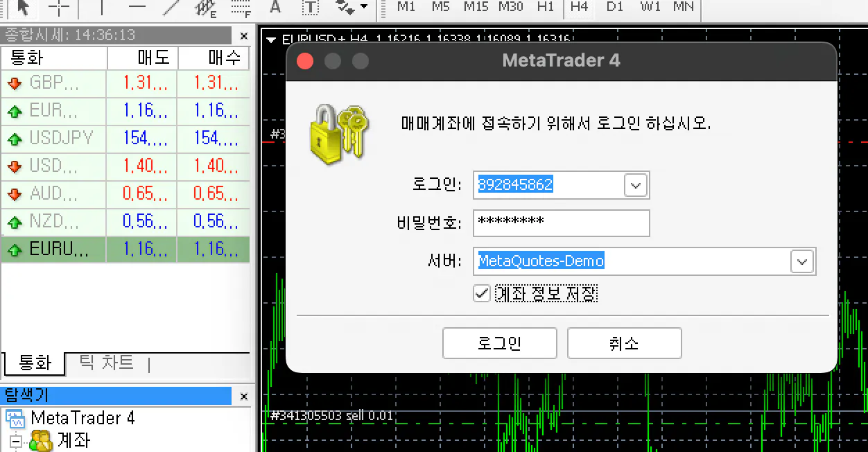Switch chart to M5 timeframe
The image size is (868, 452).
[x=440, y=7]
